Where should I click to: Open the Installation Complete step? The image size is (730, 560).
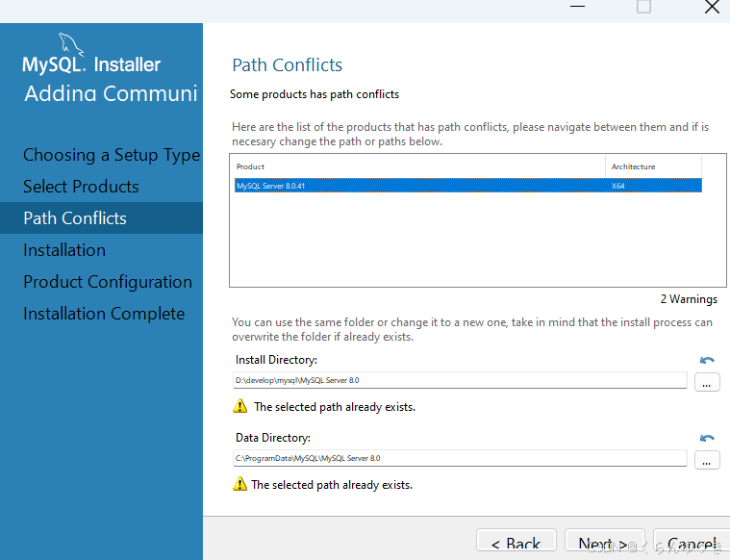(x=104, y=314)
